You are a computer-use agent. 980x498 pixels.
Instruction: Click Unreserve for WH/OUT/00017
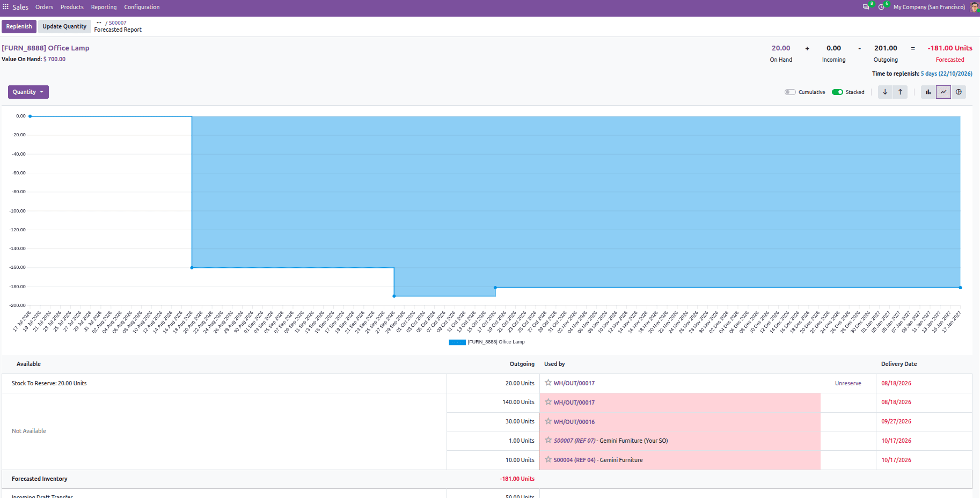[848, 383]
